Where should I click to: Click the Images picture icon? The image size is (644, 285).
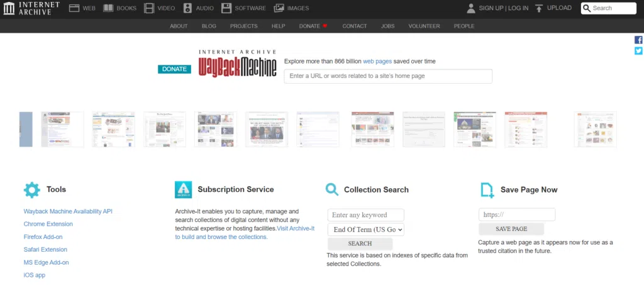coord(279,8)
